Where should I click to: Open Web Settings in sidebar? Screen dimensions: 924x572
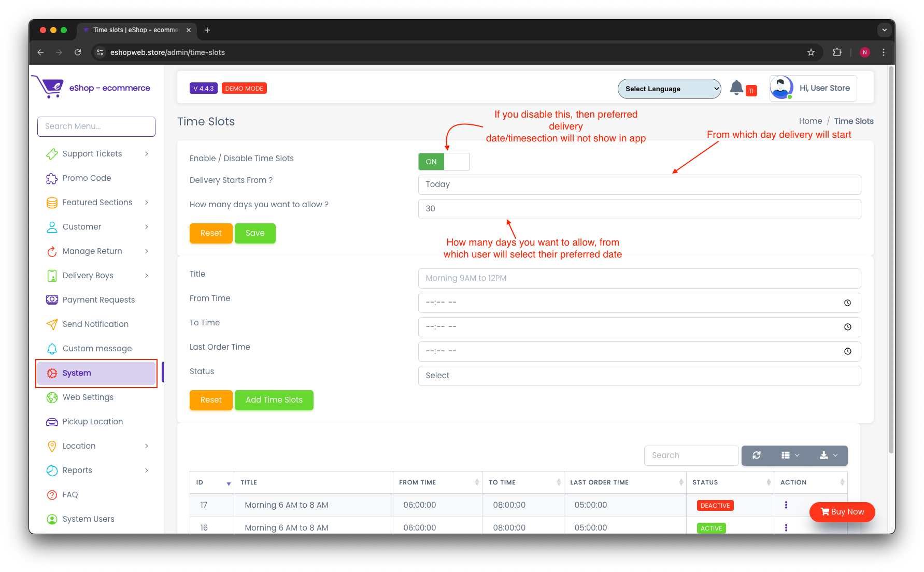pos(88,397)
